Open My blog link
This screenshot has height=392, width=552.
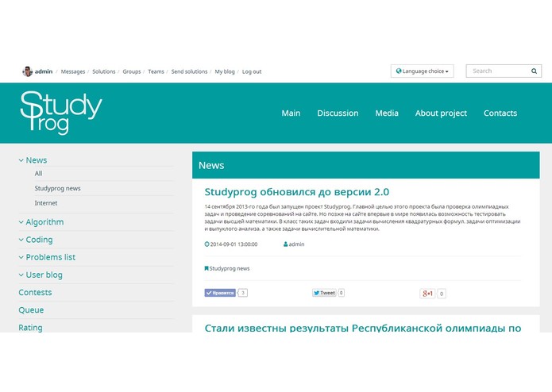225,71
